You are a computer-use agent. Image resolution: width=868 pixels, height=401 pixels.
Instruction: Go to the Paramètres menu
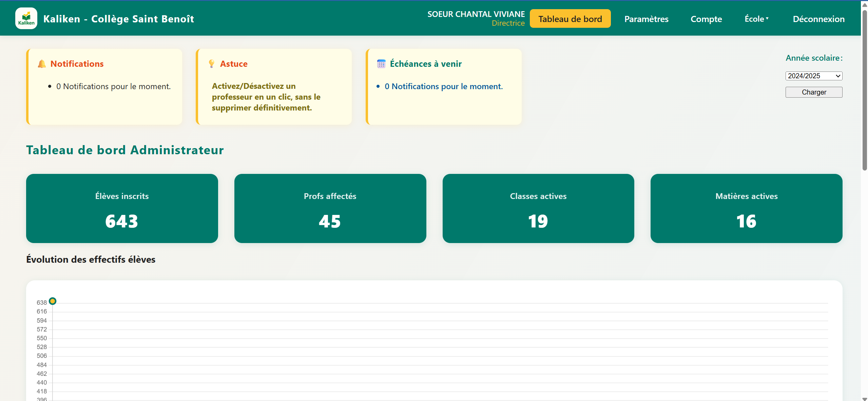coord(646,19)
